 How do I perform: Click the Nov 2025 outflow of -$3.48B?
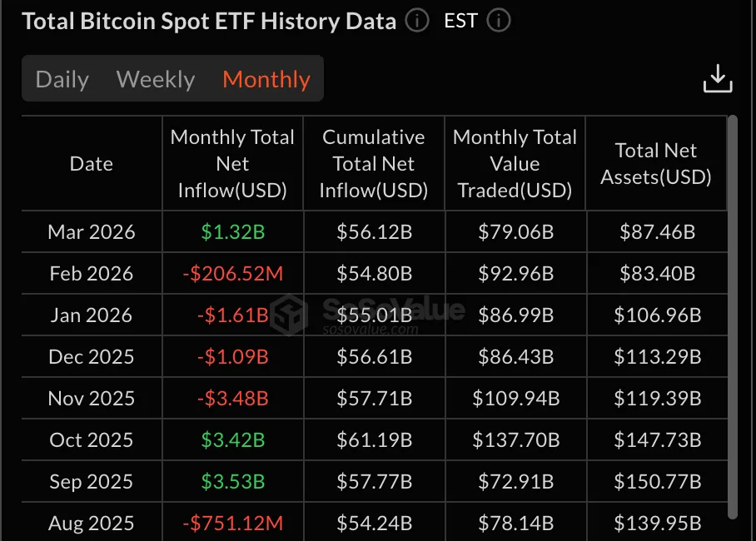[232, 398]
